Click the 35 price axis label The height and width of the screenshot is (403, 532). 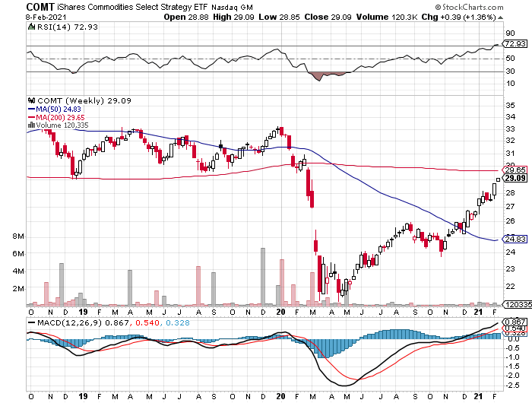[510, 105]
